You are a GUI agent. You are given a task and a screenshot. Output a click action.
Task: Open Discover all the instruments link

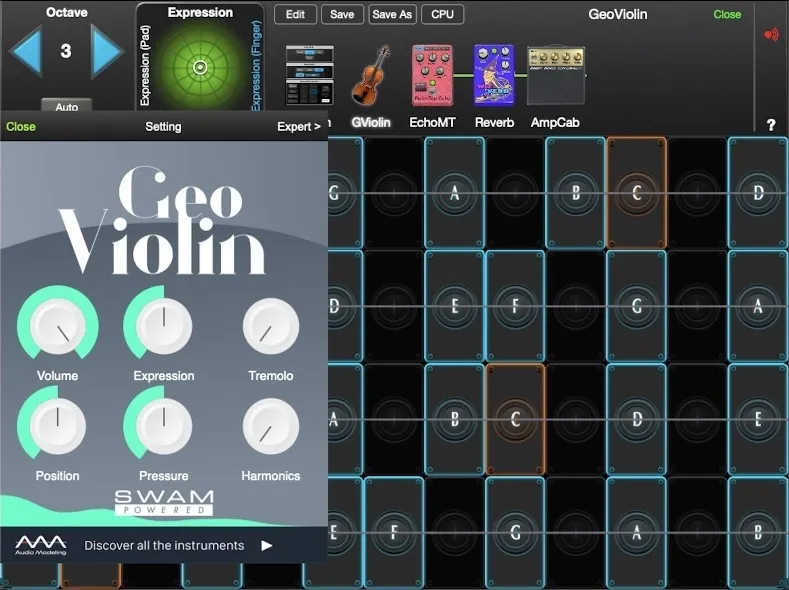point(164,546)
